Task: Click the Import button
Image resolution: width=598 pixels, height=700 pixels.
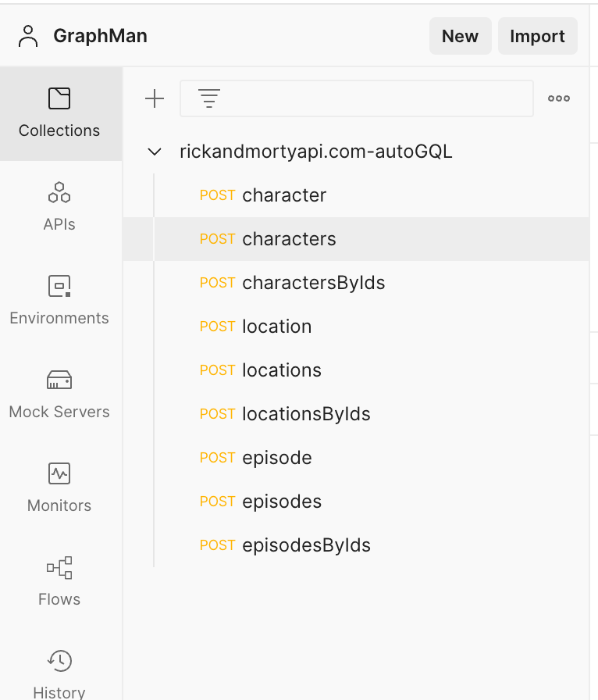Action: pyautogui.click(x=537, y=36)
